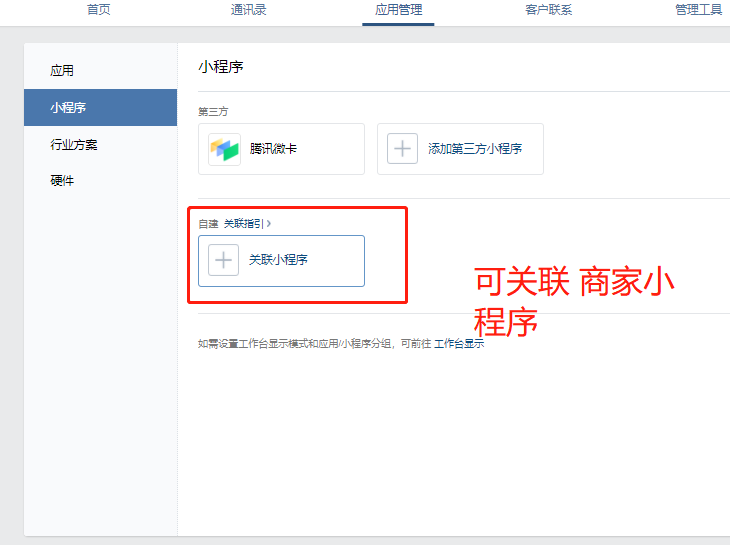Select 应用 in the sidebar

(101, 71)
